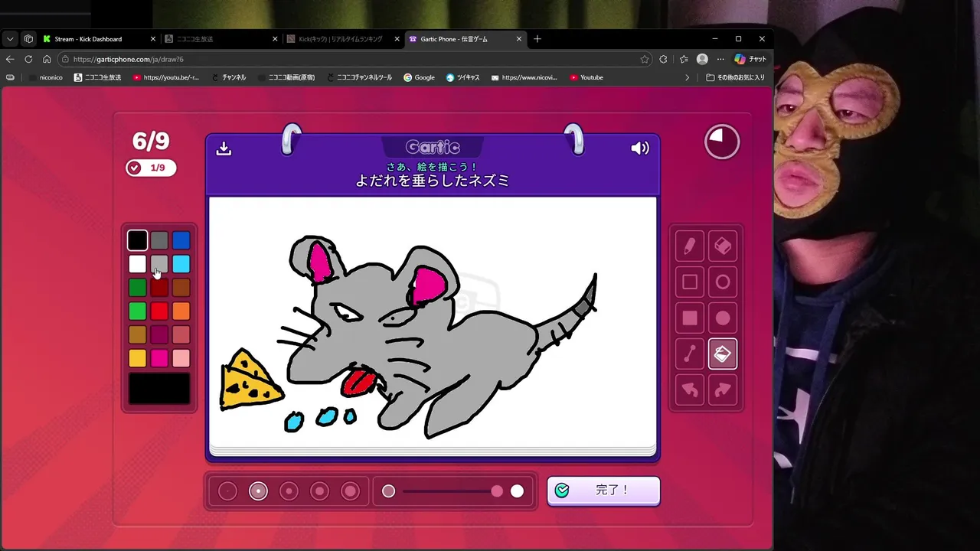980x551 pixels.
Task: Choose the third brush size
Action: point(289,491)
